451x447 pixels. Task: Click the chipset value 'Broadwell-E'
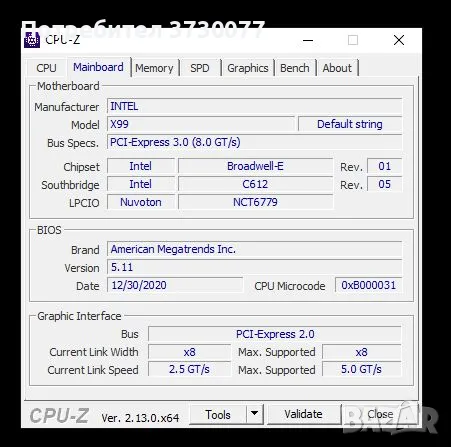click(255, 166)
